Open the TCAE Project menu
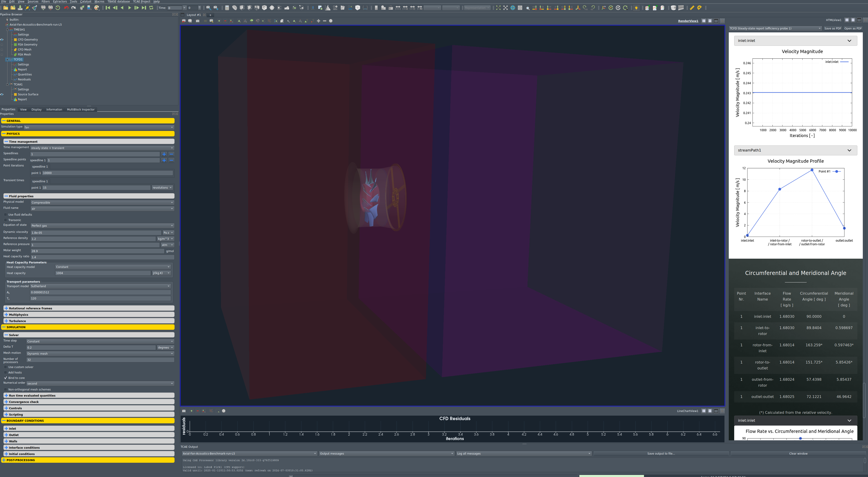The height and width of the screenshot is (477, 868). coord(141,2)
